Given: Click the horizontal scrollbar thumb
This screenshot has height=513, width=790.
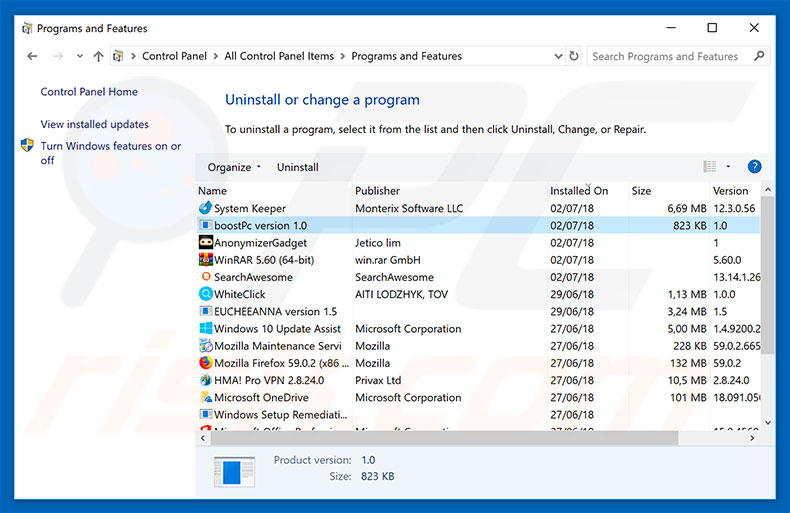Looking at the screenshot, I should pyautogui.click(x=444, y=438).
